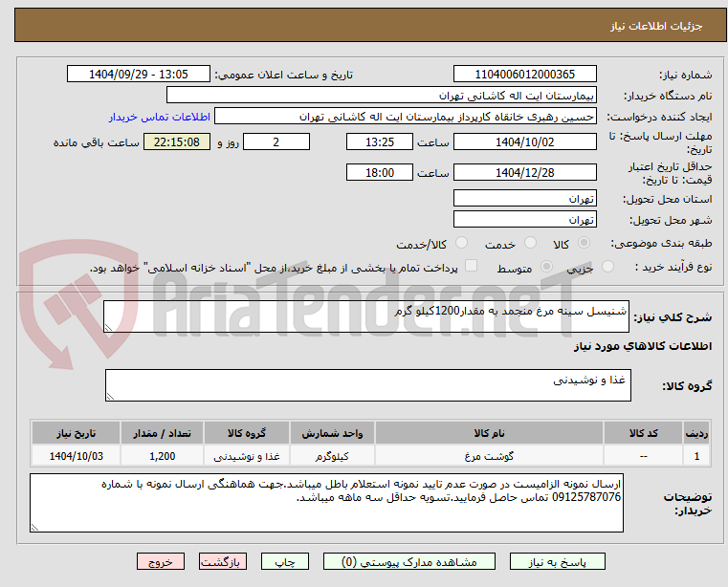Click the غذا و نوشیدنی table cell
This screenshot has width=728, height=587.
click(247, 456)
